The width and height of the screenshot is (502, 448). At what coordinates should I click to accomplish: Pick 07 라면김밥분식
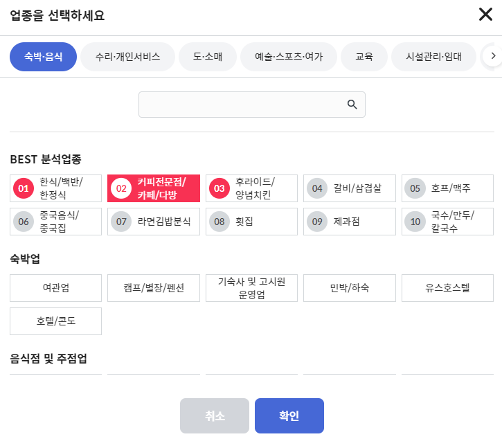(x=154, y=222)
